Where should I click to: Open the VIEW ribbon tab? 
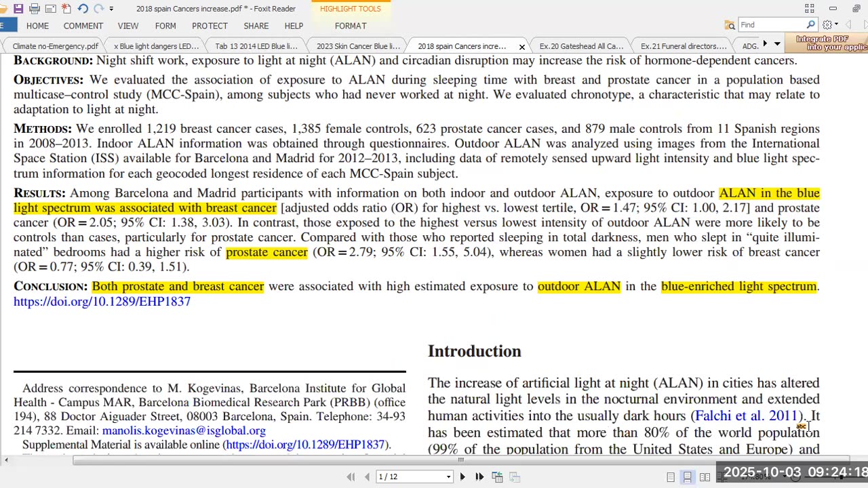pyautogui.click(x=128, y=26)
